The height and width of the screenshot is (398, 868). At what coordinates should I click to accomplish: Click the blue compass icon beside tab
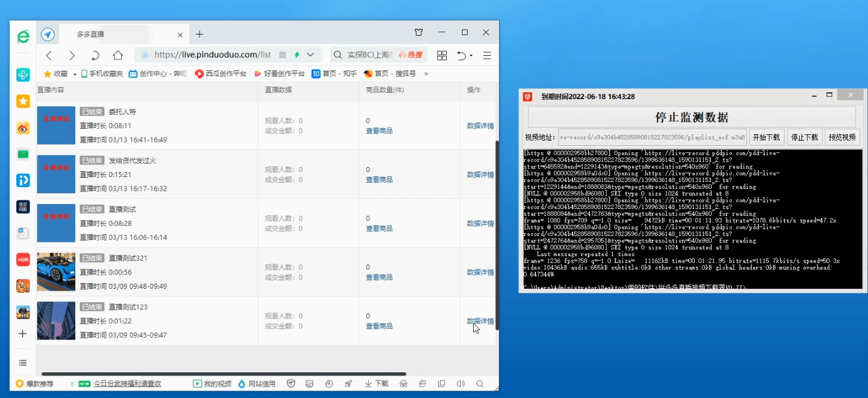48,34
